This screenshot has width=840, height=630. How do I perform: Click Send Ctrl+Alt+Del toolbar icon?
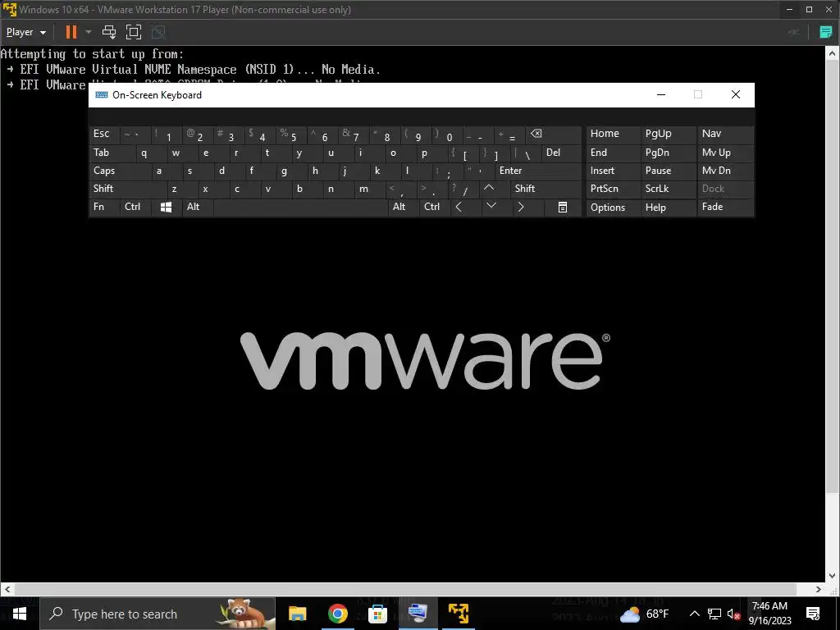tap(109, 32)
